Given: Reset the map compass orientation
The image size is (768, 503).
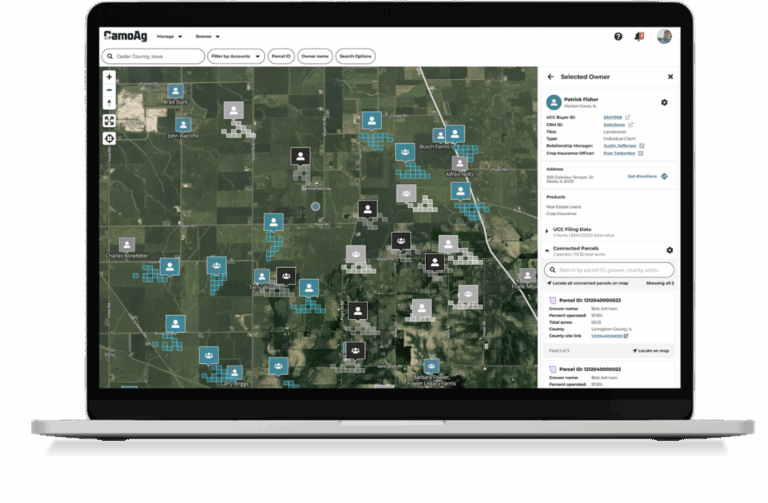Looking at the screenshot, I should coord(110,102).
